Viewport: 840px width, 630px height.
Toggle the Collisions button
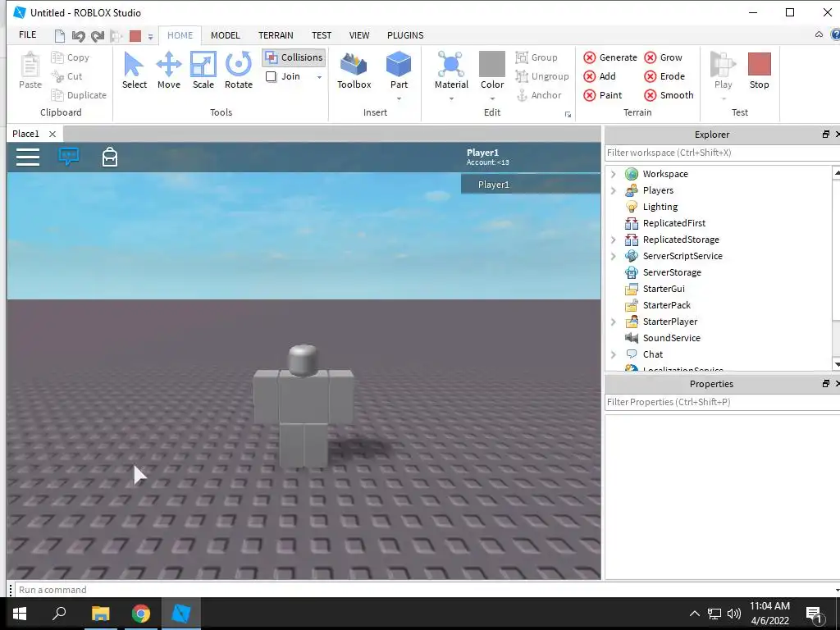[294, 57]
